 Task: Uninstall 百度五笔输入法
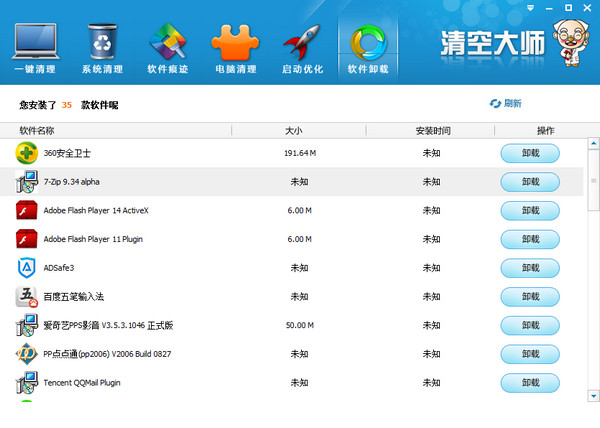pyautogui.click(x=530, y=296)
